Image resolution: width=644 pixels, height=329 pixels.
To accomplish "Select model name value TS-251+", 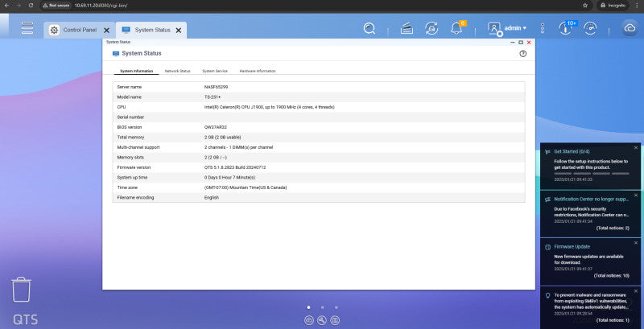I will tap(213, 97).
